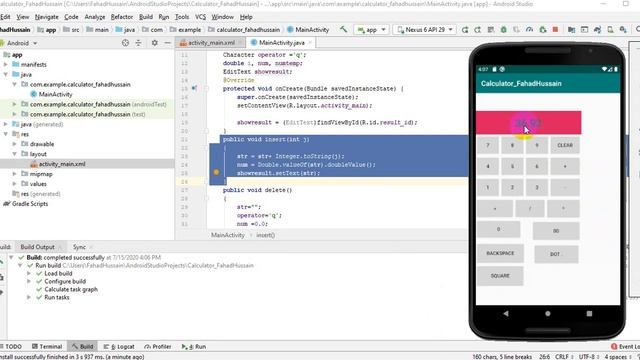Open the Tools menu
Screen dimensions: 640x360
(182, 17)
